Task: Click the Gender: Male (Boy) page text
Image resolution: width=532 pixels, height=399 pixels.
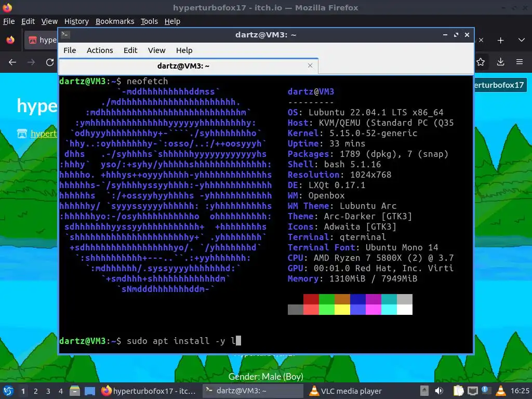Action: tap(265, 377)
